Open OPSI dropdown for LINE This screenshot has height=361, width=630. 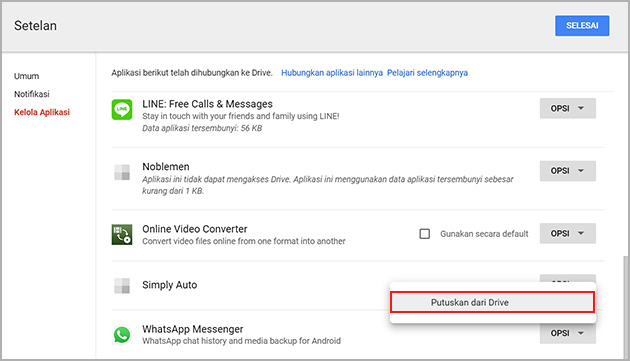pyautogui.click(x=567, y=108)
